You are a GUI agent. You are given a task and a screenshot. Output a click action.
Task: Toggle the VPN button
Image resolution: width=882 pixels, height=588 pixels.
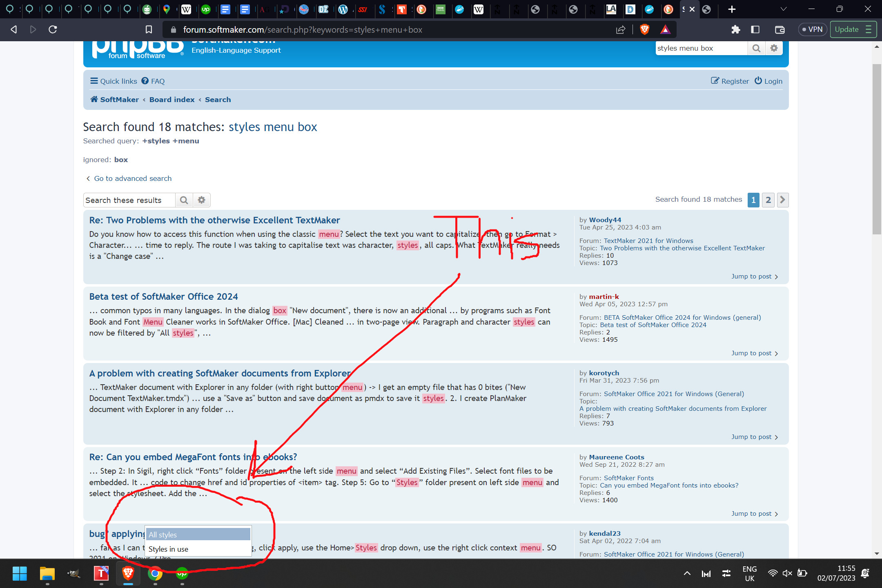[812, 29]
